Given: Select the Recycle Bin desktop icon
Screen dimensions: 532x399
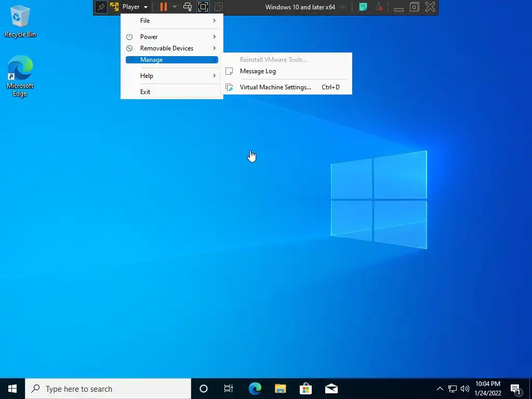Looking at the screenshot, I should point(20,21).
